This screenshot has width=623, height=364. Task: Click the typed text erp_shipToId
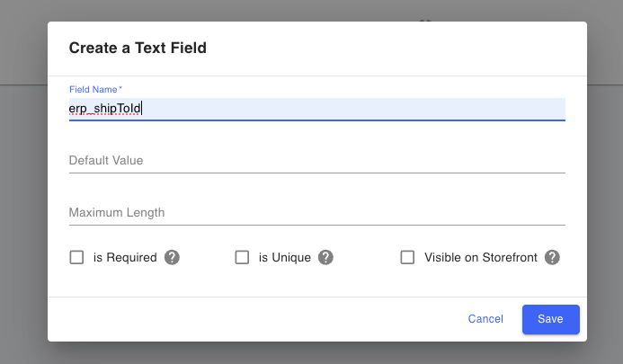[x=105, y=109]
